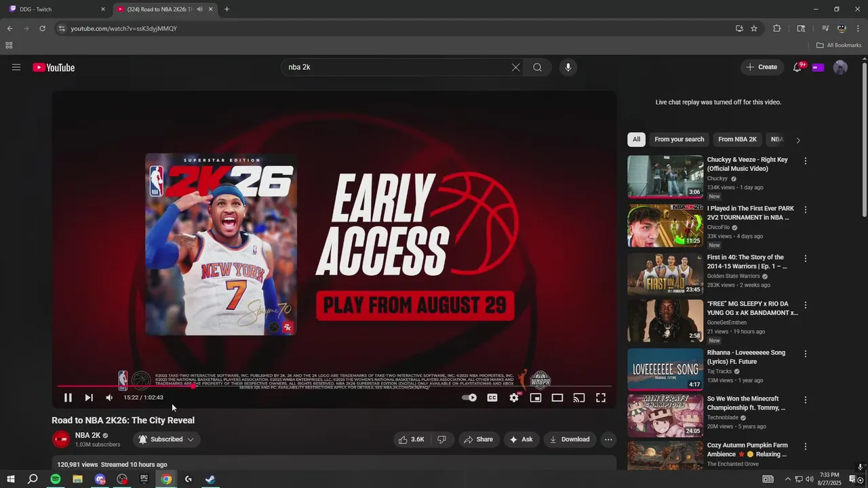Screen dimensions: 868x488
Task: Open YouTube notifications bell
Action: [797, 67]
